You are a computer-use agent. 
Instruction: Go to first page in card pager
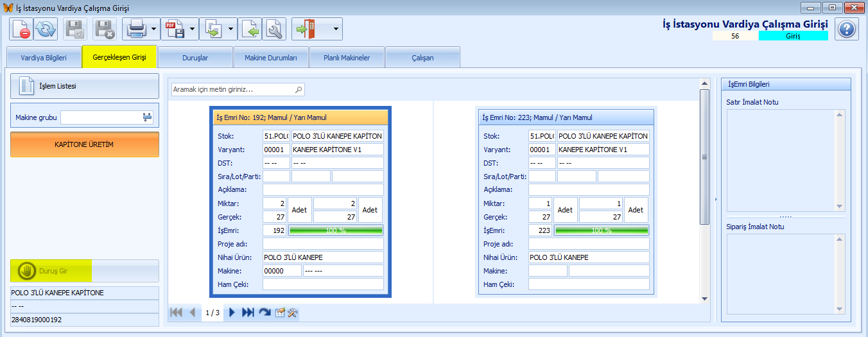click(175, 313)
